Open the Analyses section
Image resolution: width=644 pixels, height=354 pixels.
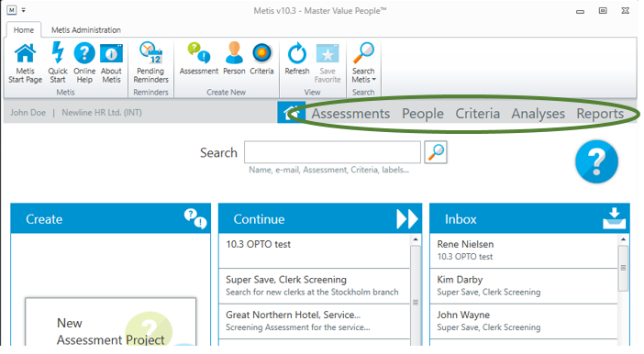click(x=538, y=114)
